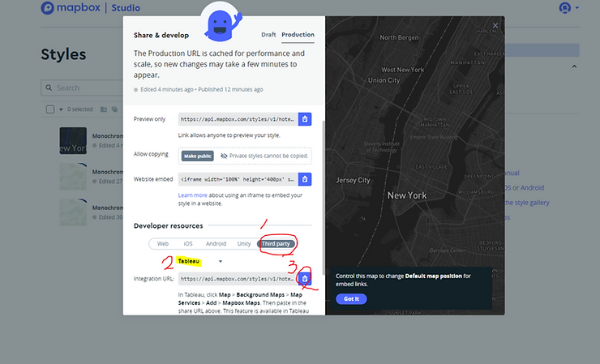Screen dimensions: 600x364
Task: Copy the Tableau Integration URL
Action: coord(305,279)
